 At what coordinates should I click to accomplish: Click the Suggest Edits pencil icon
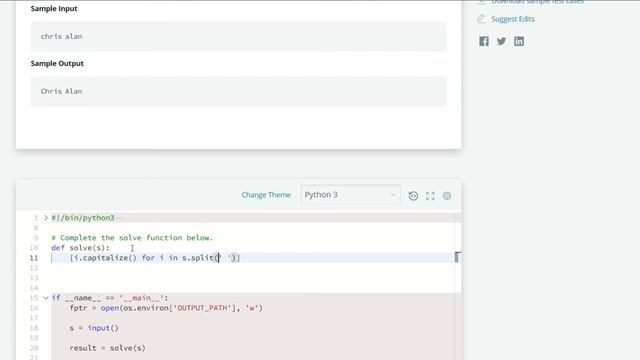pos(481,19)
